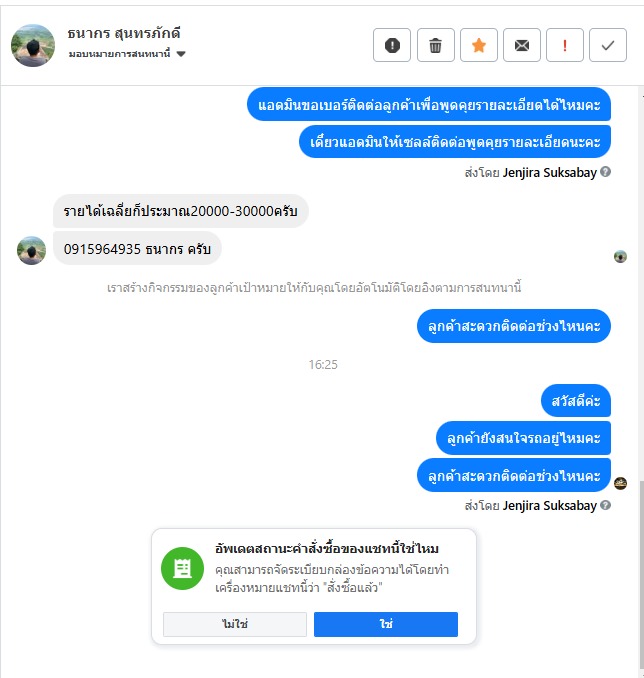Click the help icon beside the lower Jenjira Suksabay
The height and width of the screenshot is (678, 644).
coord(606,505)
